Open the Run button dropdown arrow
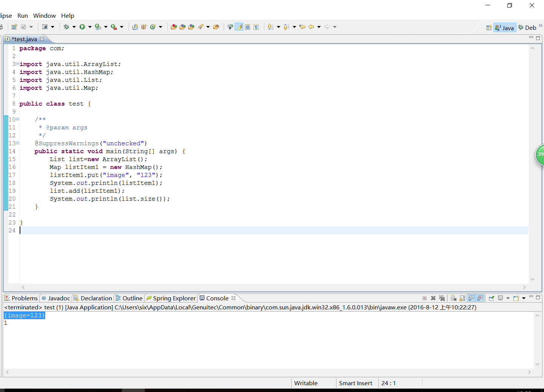The image size is (544, 392). 90,27
